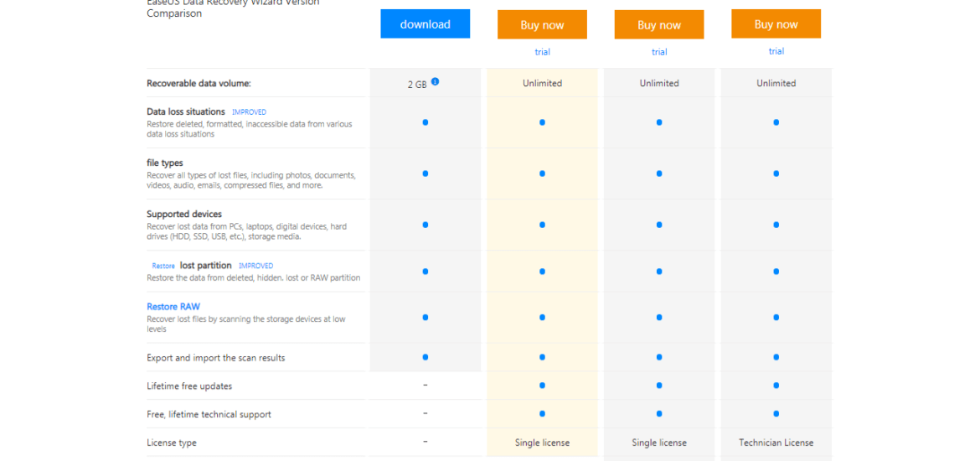
Task: Open the trial link under highlighted column's Buy now
Action: click(x=542, y=52)
